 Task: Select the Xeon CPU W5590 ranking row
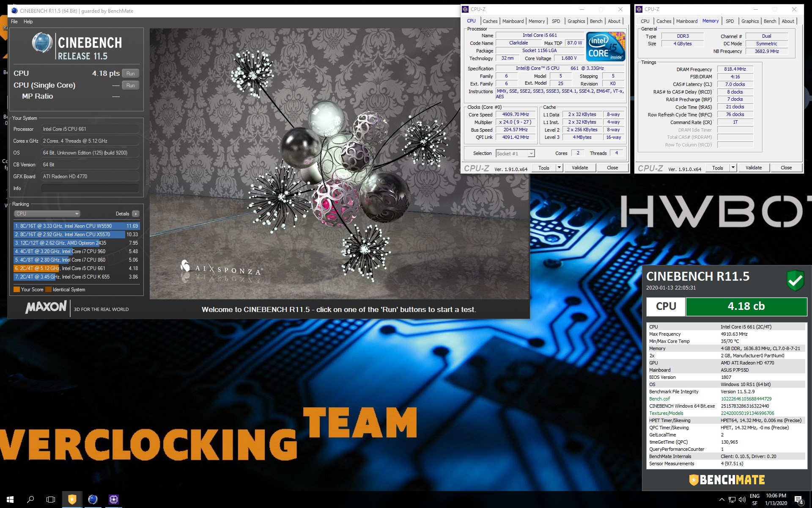(77, 226)
